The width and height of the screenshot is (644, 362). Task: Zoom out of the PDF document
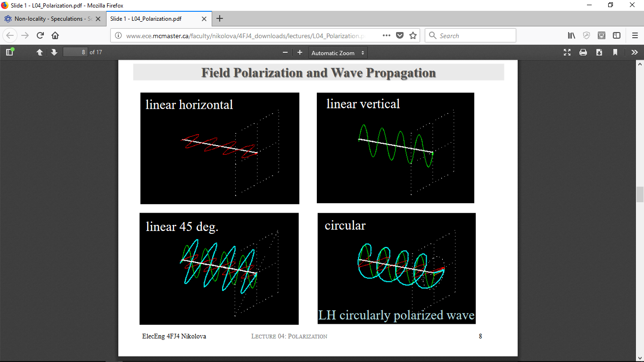pyautogui.click(x=285, y=52)
